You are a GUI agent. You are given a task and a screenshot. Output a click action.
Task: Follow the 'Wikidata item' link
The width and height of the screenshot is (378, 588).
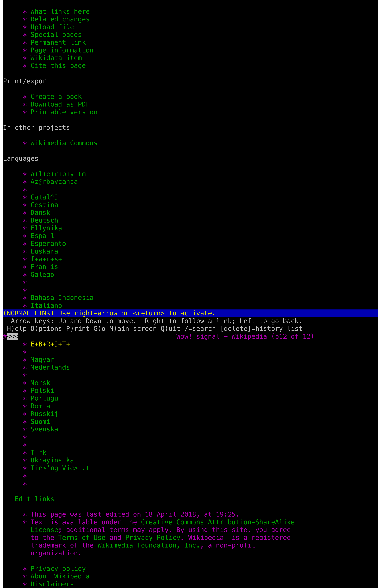coord(56,58)
